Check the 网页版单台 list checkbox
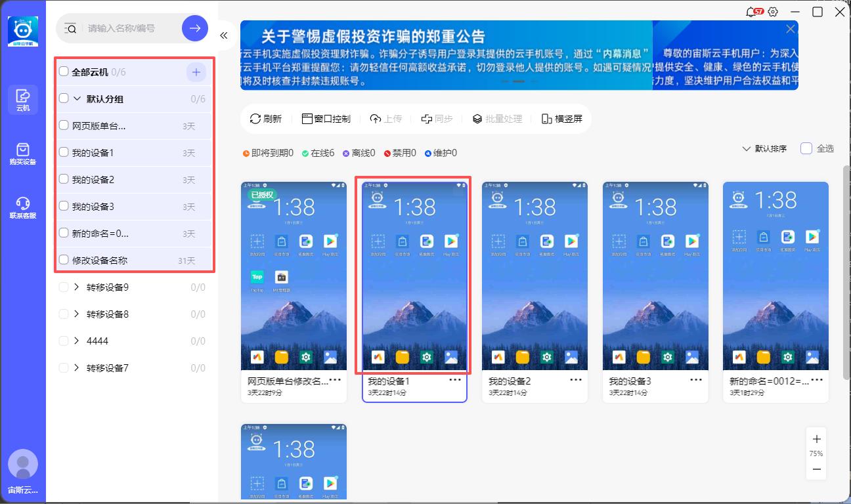 click(64, 125)
